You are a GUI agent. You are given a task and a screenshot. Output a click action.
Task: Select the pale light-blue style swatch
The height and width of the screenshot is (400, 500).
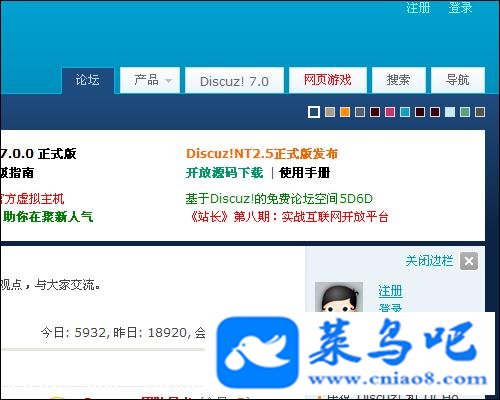click(450, 112)
